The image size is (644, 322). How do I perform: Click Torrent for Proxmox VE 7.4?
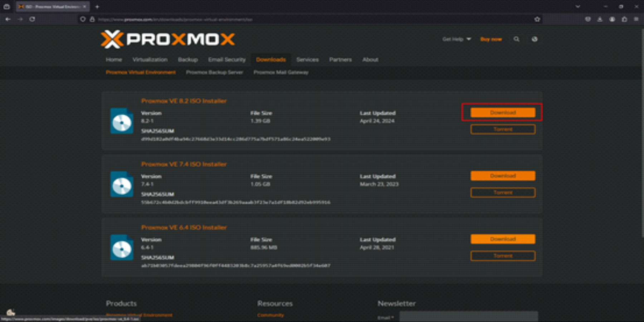[503, 192]
